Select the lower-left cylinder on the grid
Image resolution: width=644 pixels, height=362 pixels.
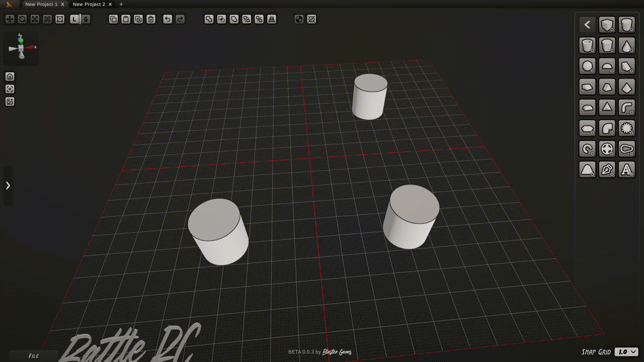pos(218,231)
